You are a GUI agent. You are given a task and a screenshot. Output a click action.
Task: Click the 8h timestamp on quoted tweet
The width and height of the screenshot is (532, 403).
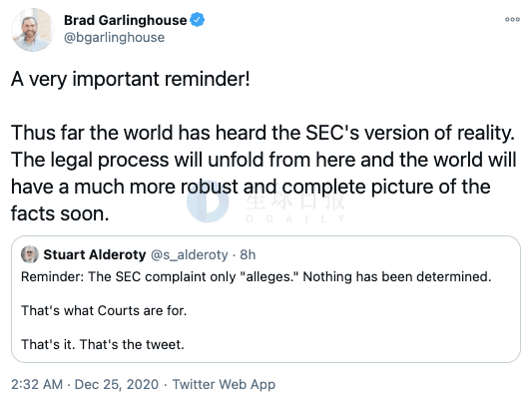248,255
